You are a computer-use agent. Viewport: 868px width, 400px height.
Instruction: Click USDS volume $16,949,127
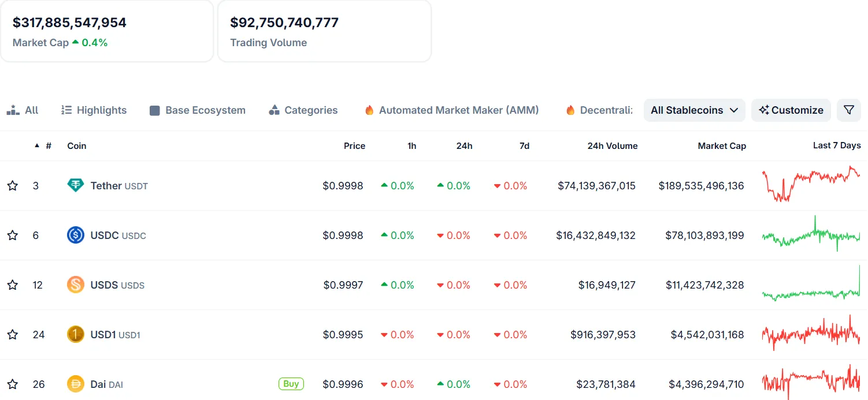[607, 285]
